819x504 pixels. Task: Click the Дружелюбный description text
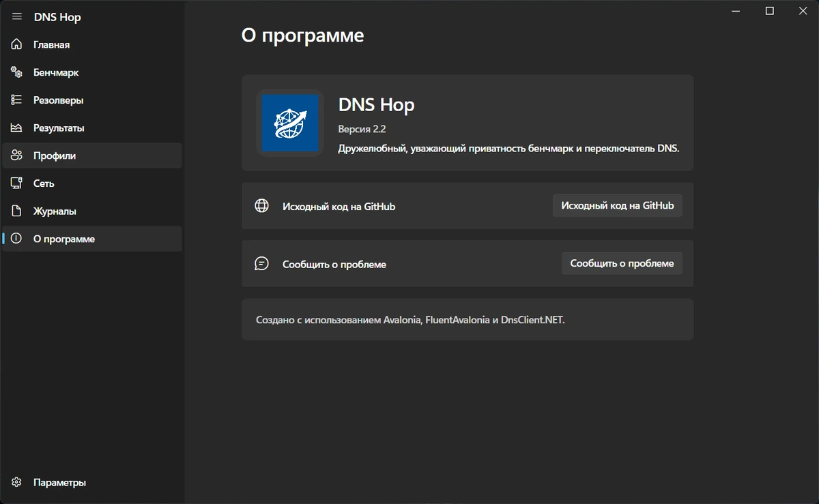click(508, 148)
